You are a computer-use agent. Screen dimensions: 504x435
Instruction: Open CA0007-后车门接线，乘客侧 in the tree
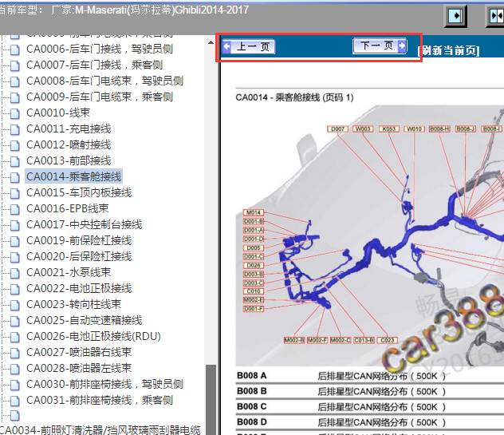coord(94,65)
